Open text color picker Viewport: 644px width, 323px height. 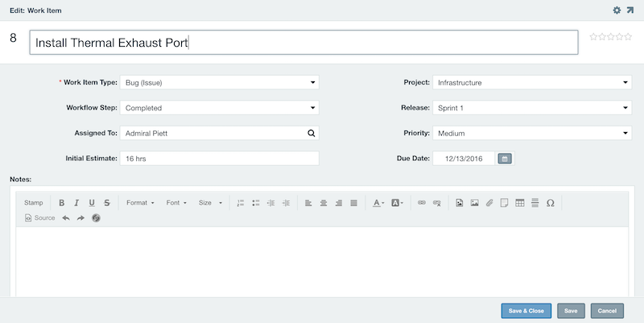(378, 203)
